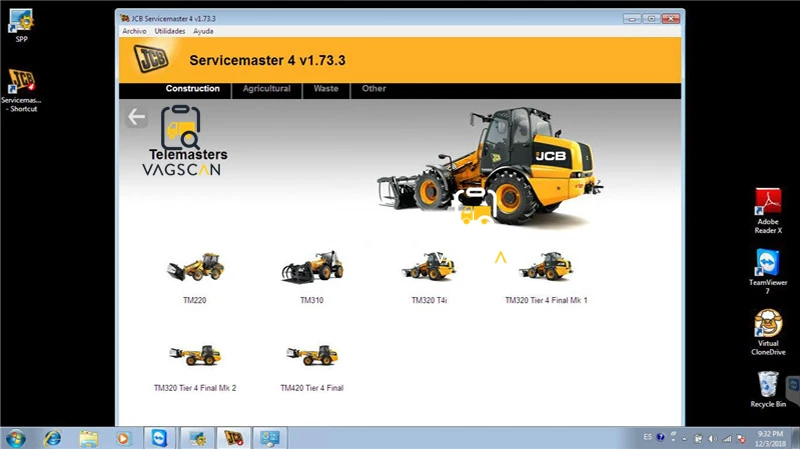Open the Telemasters category icon
Viewport: 800px width, 449px height.
point(181,128)
